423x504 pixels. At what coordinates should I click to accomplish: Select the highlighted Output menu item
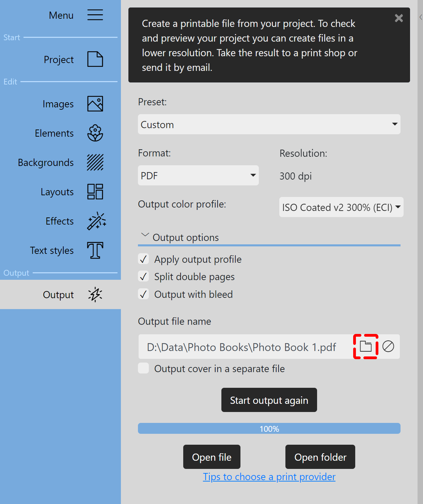[x=60, y=294]
